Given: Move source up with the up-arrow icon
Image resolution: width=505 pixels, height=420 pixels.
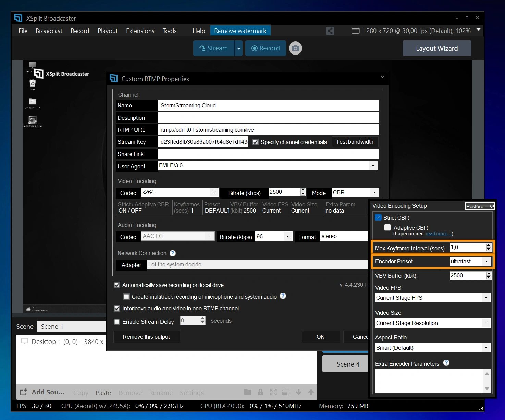Looking at the screenshot, I should point(311,392).
